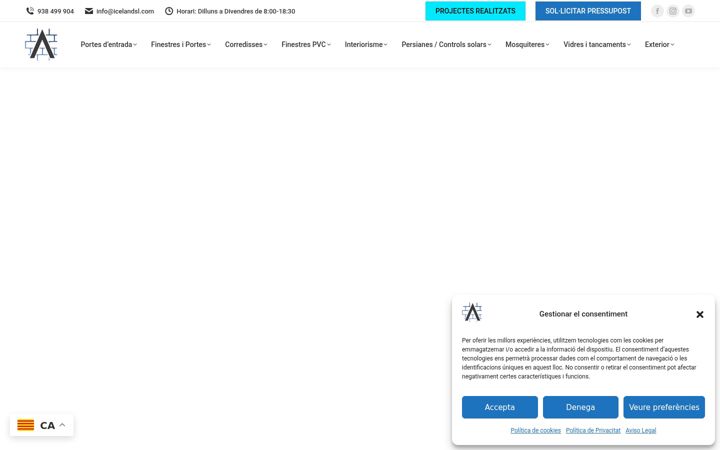Click the envelope email icon
The height and width of the screenshot is (450, 720).
(x=89, y=11)
